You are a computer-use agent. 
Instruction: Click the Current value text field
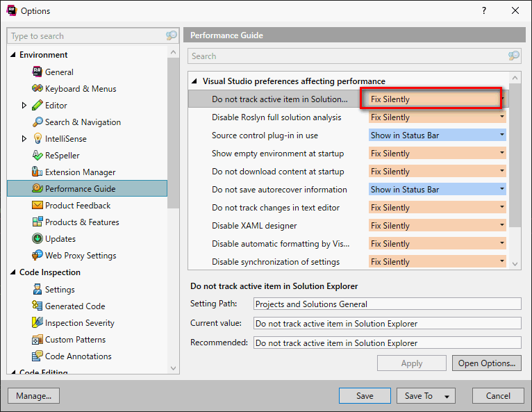[387, 323]
